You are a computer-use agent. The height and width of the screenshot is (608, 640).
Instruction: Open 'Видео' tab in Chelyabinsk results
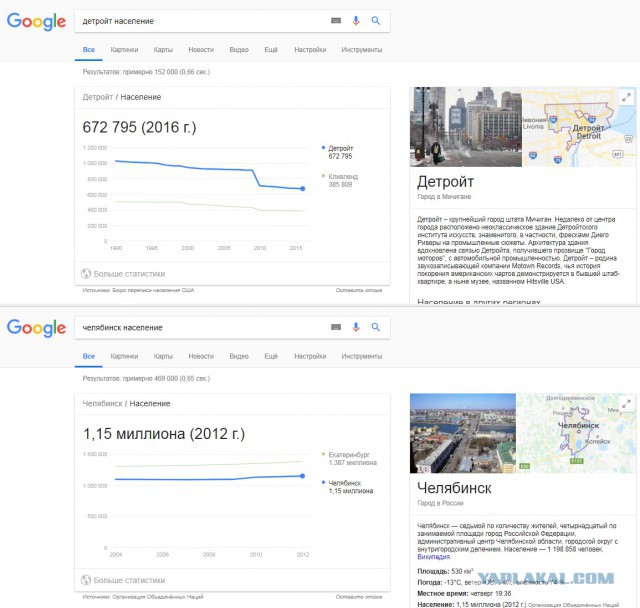[239, 356]
